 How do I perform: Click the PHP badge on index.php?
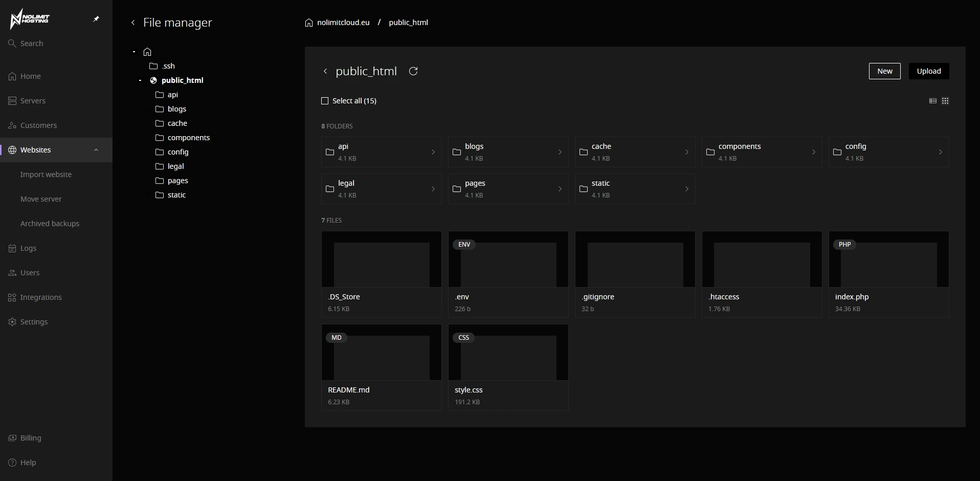tap(844, 245)
